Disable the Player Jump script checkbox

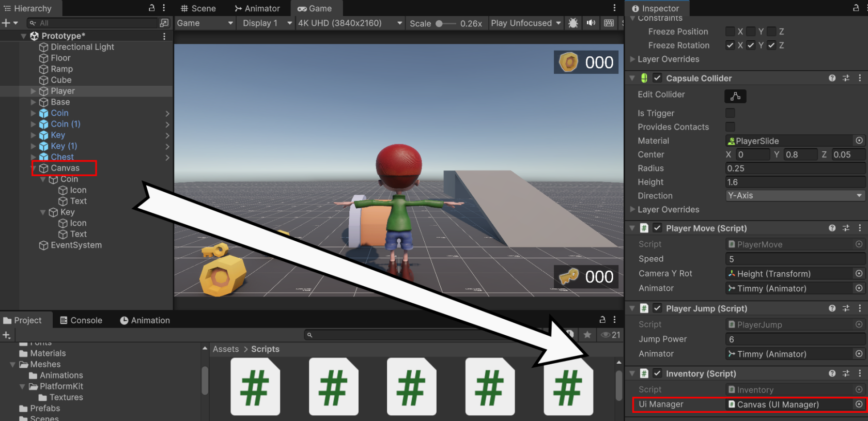(657, 308)
